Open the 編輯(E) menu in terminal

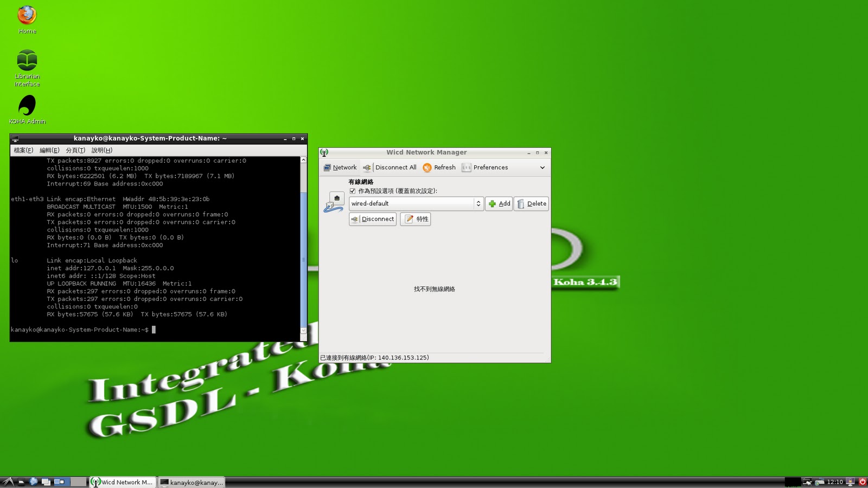(x=49, y=150)
